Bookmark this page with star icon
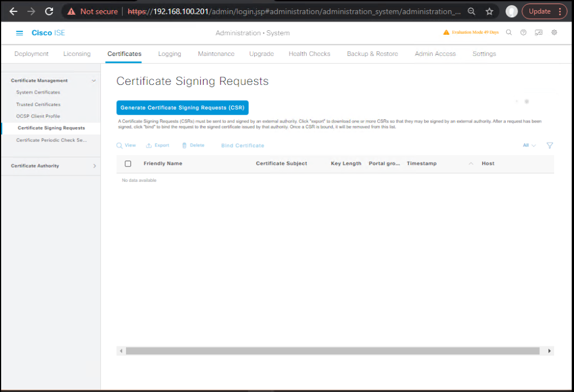574x392 pixels. pyautogui.click(x=490, y=11)
